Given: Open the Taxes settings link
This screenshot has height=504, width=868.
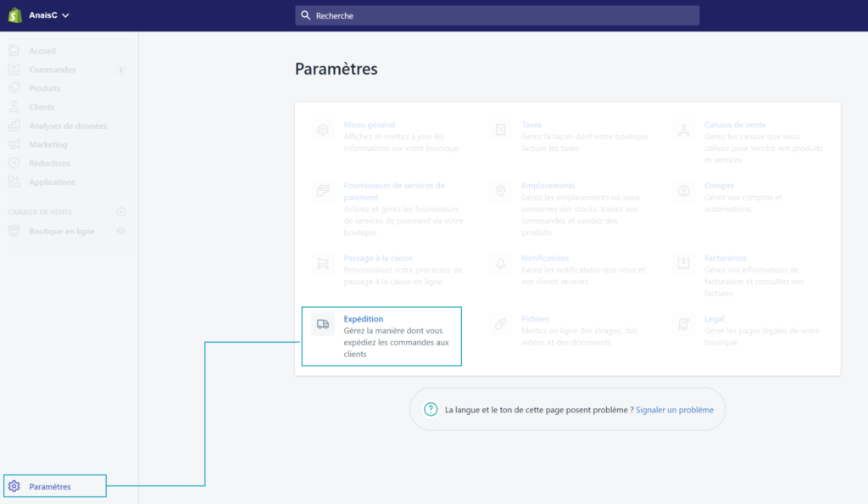Looking at the screenshot, I should (531, 125).
